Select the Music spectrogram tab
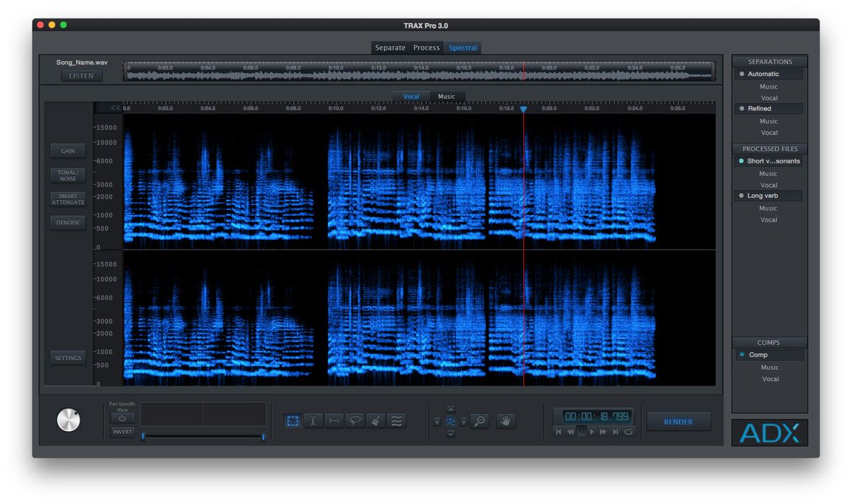The width and height of the screenshot is (852, 504). [x=447, y=97]
